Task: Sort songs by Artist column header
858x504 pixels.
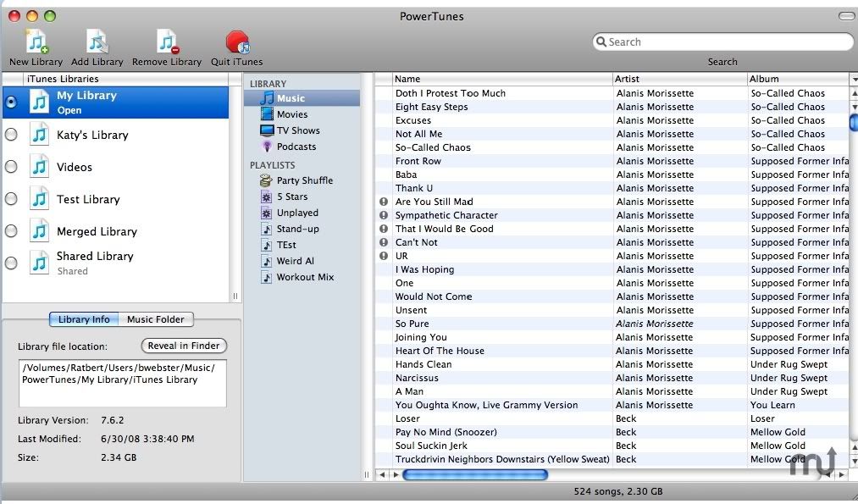Action: tap(679, 79)
